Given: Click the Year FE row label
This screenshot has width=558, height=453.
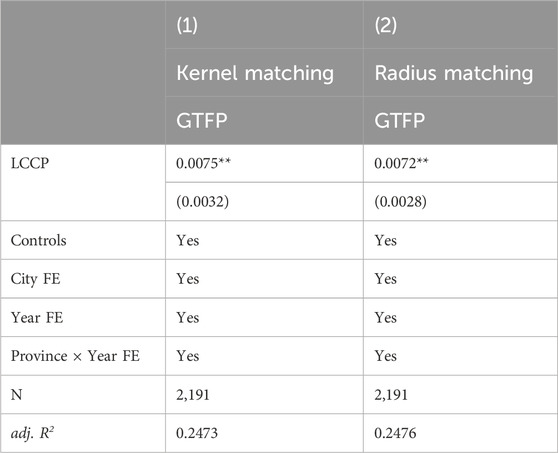Looking at the screenshot, I should [37, 317].
